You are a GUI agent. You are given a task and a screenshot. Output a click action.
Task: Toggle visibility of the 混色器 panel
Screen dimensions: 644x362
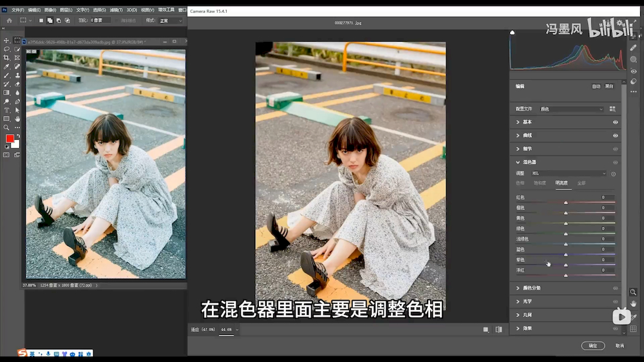point(615,162)
